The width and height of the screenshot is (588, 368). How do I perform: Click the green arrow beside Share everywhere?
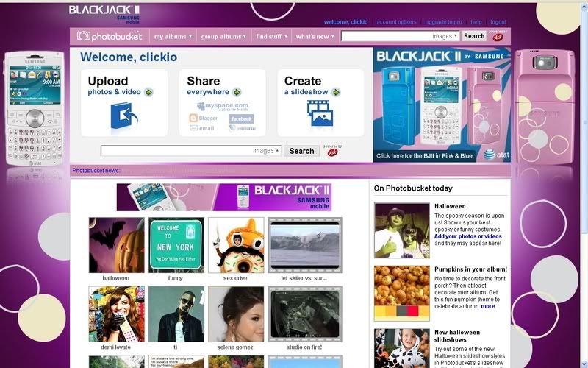coord(237,92)
